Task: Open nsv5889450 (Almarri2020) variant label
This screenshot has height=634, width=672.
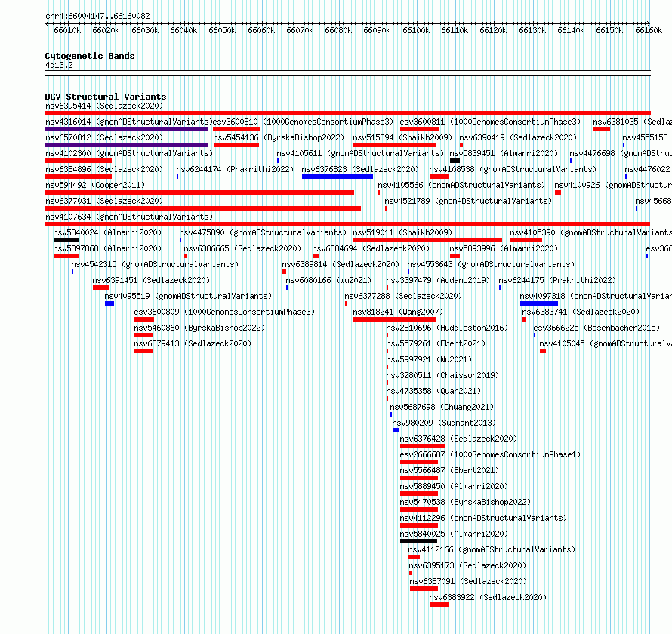Action: (454, 486)
